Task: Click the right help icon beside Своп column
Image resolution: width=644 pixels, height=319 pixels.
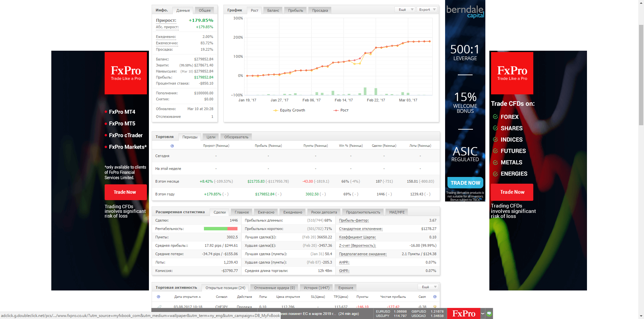Action: (x=435, y=297)
